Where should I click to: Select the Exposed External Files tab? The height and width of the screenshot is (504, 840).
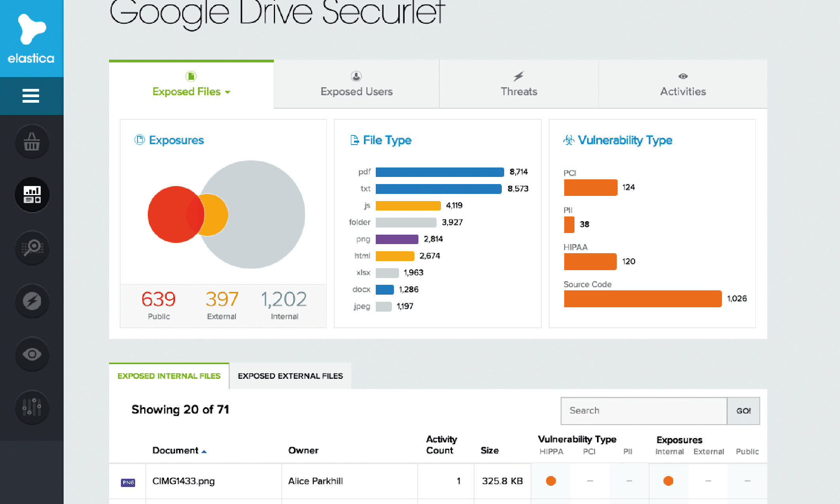click(290, 376)
